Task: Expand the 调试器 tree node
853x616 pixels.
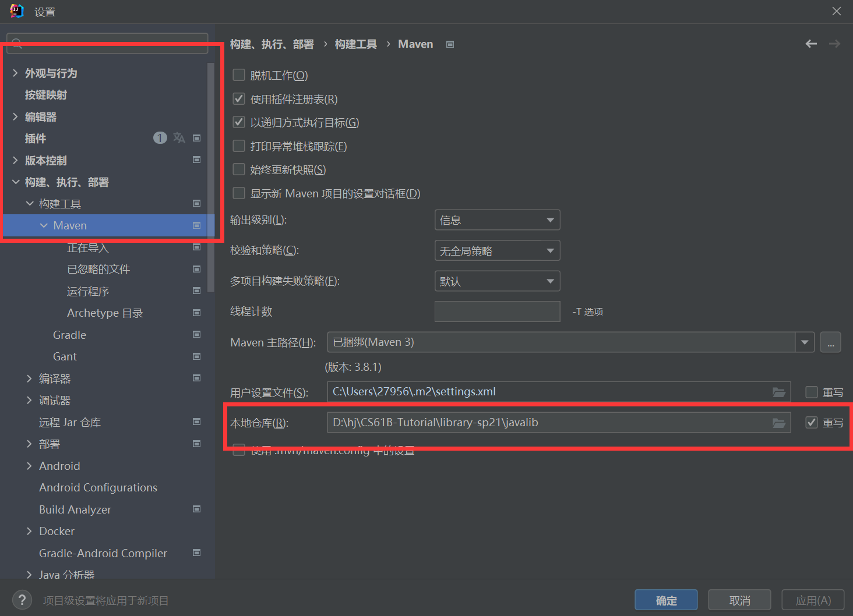Action: tap(30, 400)
